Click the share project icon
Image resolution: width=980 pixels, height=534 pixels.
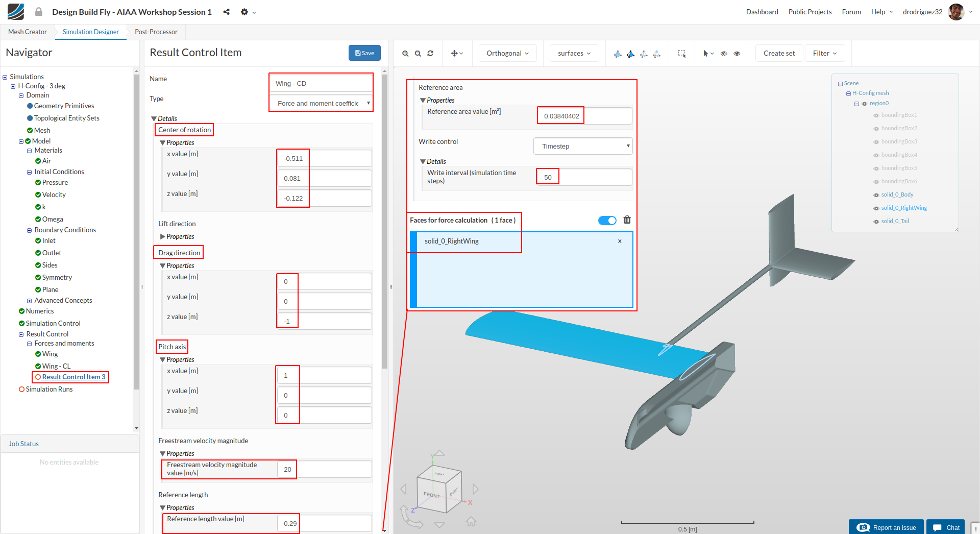click(x=226, y=12)
